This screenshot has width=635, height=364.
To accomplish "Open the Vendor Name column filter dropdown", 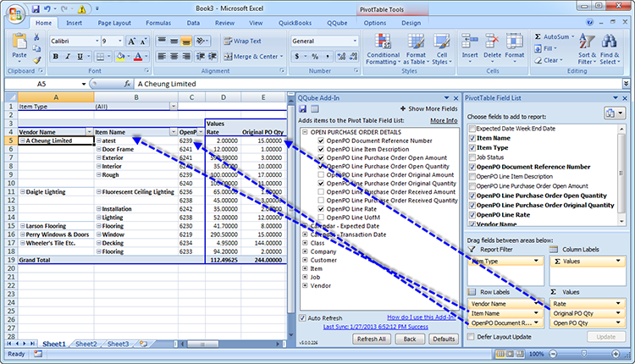I will point(88,132).
